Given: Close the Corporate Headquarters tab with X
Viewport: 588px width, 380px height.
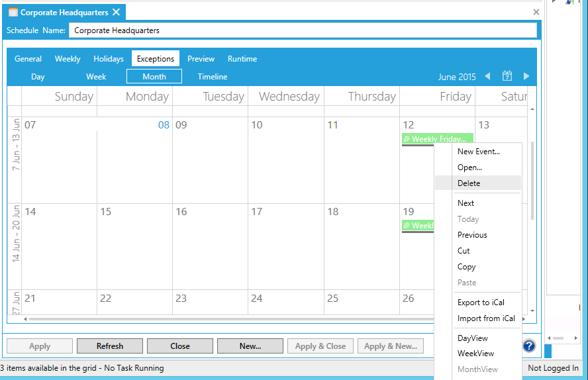Looking at the screenshot, I should 117,12.
